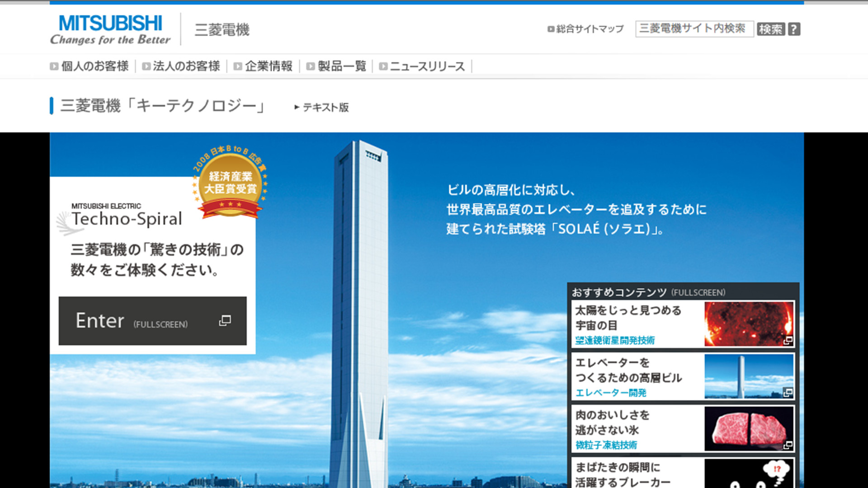Image resolution: width=868 pixels, height=488 pixels.
Task: Click the 経済産業大臣賞受賞 gold award badge
Action: pos(231,182)
